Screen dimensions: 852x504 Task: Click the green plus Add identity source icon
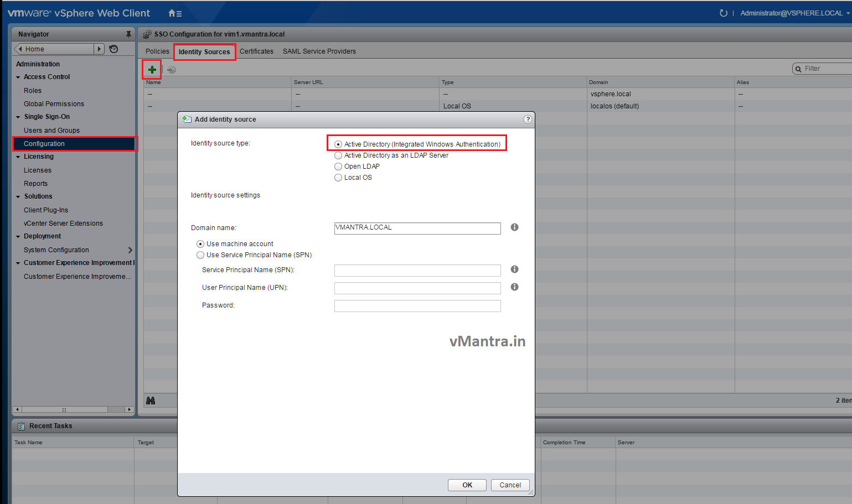(x=152, y=69)
